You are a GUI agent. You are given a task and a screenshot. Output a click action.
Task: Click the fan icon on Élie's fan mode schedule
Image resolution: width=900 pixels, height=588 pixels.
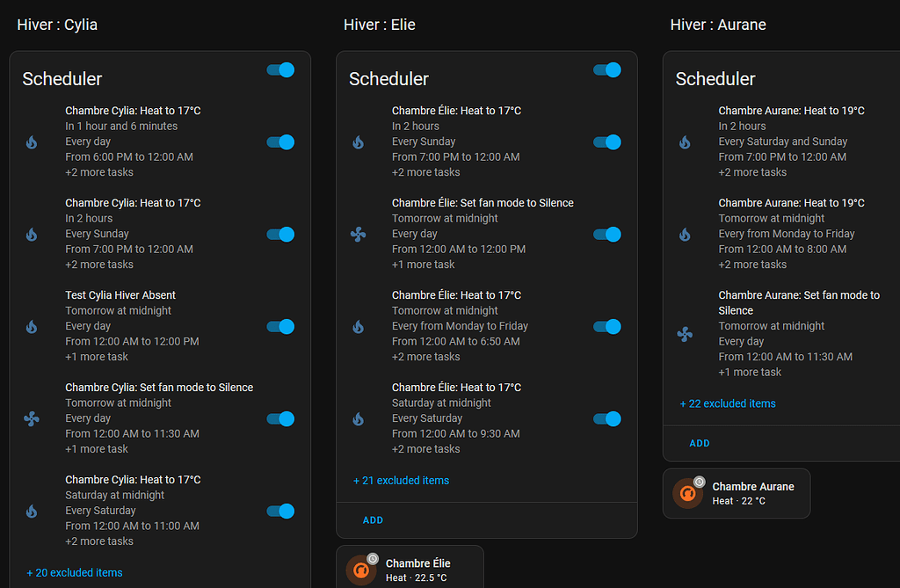[359, 235]
